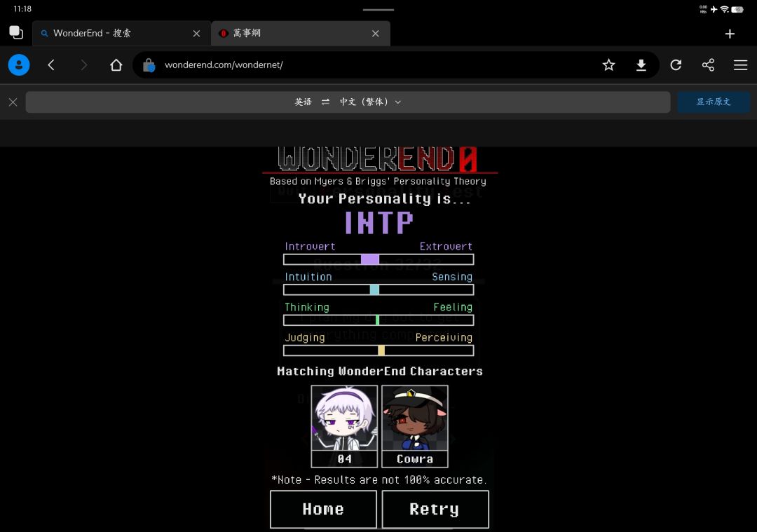Swap translation languages arrows
The width and height of the screenshot is (757, 532).
[325, 102]
